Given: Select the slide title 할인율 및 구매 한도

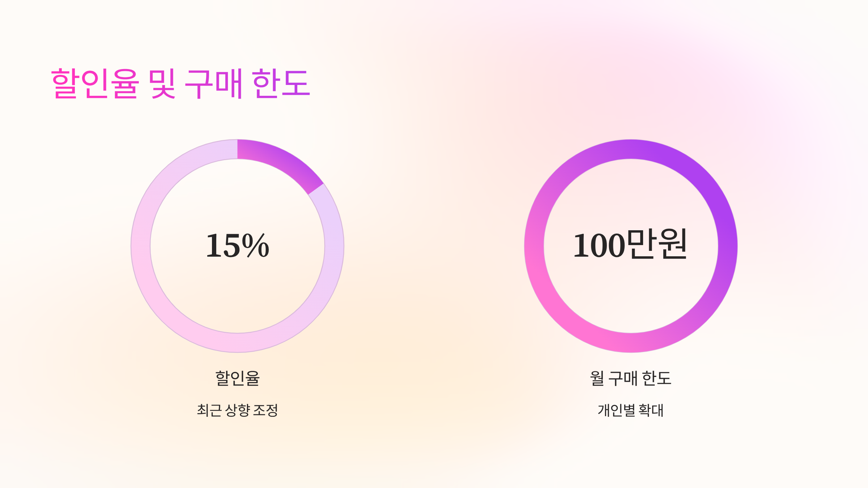Looking at the screenshot, I should [x=180, y=84].
